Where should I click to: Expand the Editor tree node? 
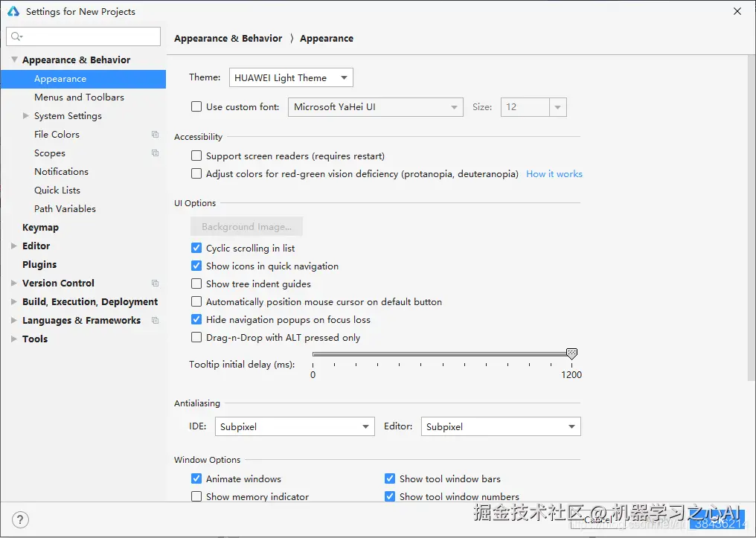pos(14,246)
